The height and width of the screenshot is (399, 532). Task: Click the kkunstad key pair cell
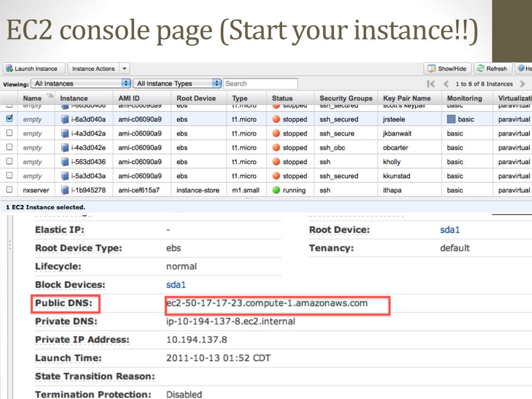[396, 176]
